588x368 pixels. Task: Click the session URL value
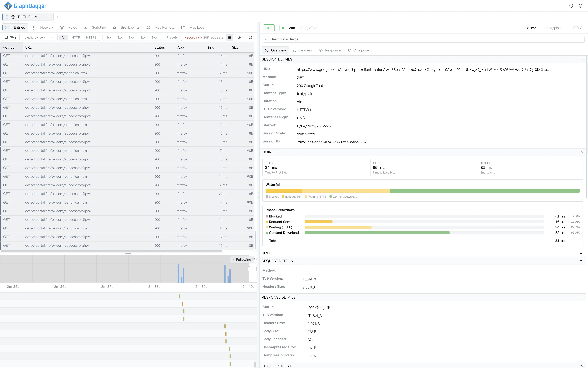pos(423,70)
